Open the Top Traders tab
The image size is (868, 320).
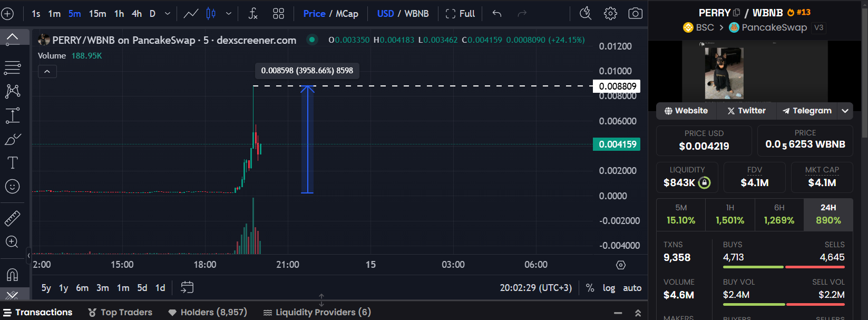point(120,312)
